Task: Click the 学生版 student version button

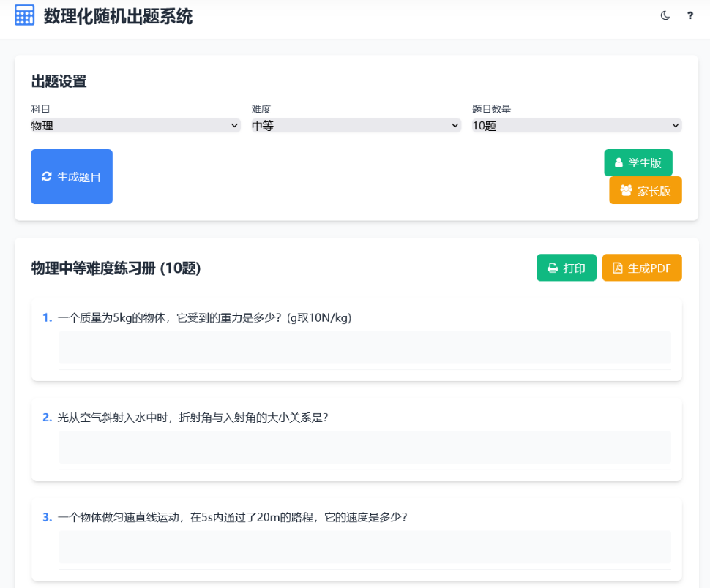Action: point(638,162)
